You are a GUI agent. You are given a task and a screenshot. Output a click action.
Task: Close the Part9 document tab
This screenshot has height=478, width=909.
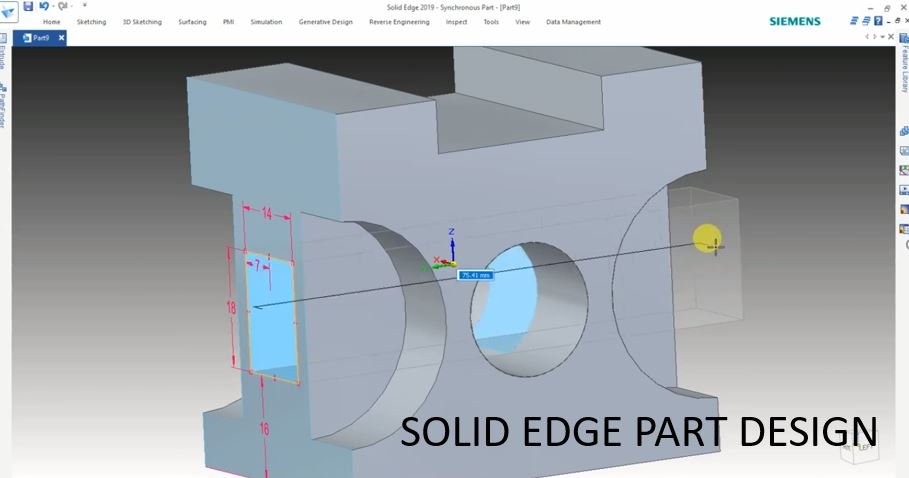pos(62,38)
